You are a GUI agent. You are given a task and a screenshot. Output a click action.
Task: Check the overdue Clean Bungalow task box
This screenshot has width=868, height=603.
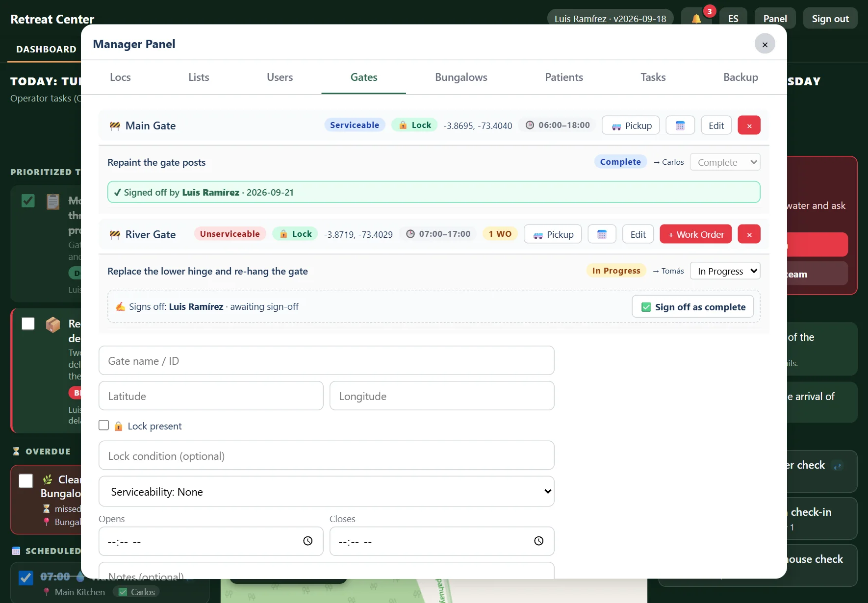coord(26,480)
